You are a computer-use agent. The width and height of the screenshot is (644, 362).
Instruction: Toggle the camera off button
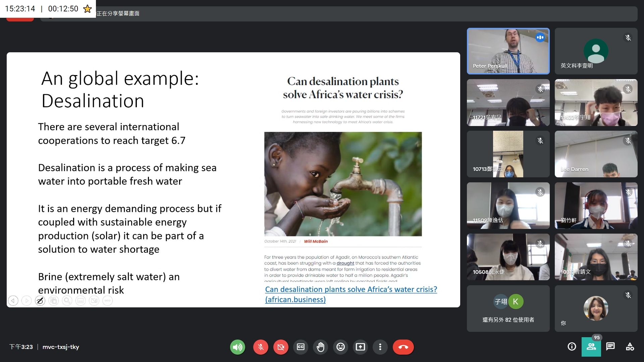pyautogui.click(x=281, y=347)
